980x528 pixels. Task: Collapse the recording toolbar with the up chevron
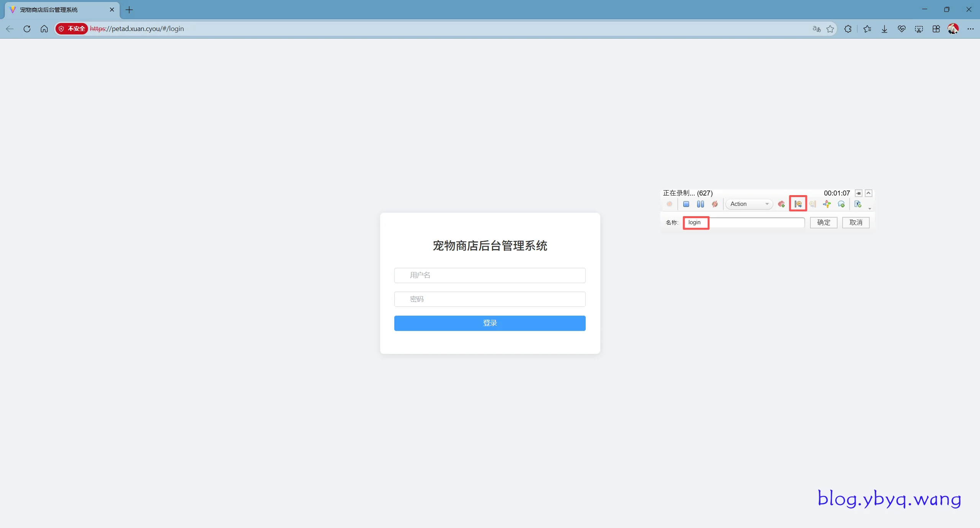click(x=869, y=193)
